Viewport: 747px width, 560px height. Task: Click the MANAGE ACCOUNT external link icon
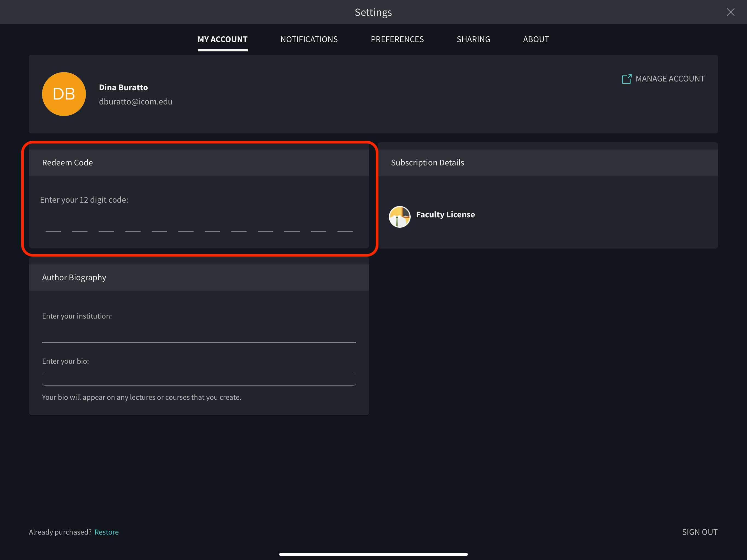(x=627, y=79)
